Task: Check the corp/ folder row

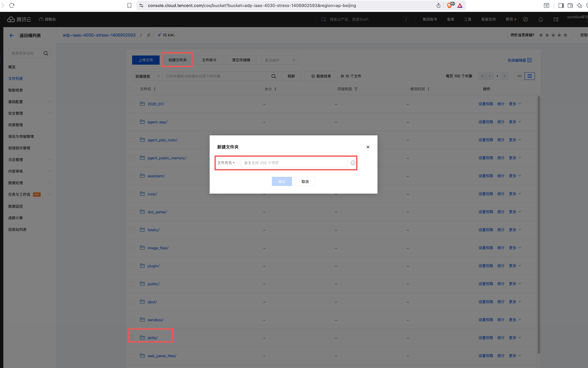Action: tap(132, 194)
